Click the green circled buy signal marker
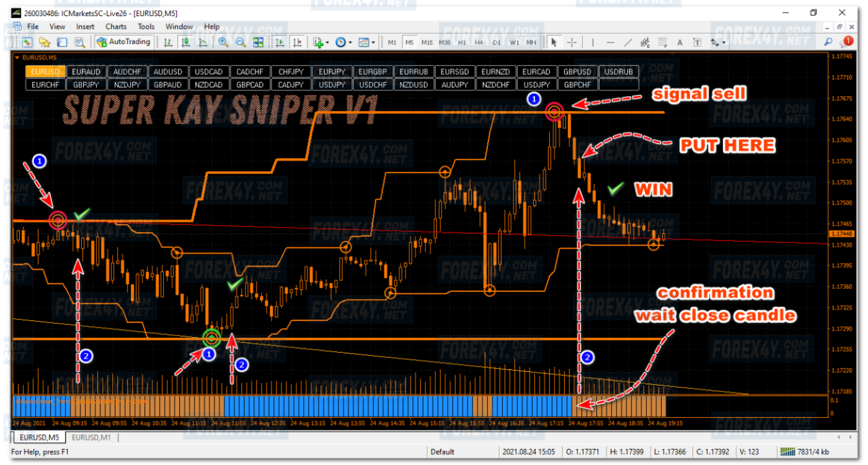Screen dimensions: 868x465 [212, 338]
